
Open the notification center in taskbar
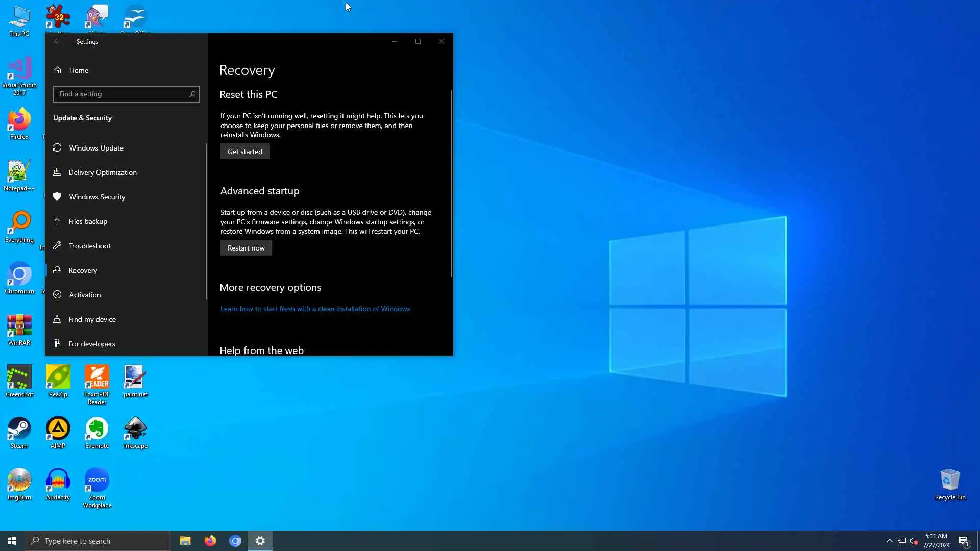(964, 541)
